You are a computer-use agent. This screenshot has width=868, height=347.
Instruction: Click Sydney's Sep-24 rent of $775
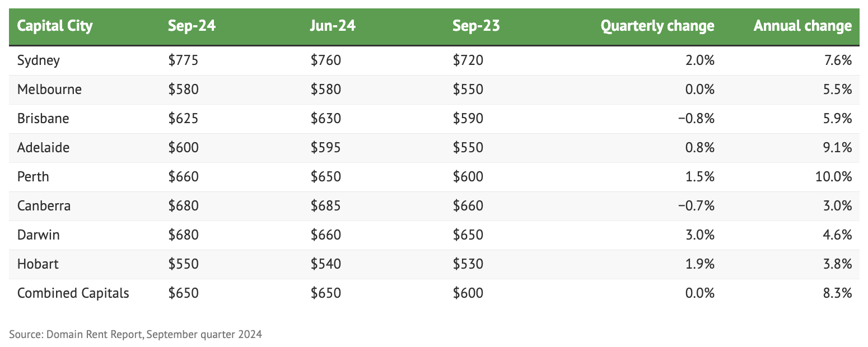tap(183, 60)
